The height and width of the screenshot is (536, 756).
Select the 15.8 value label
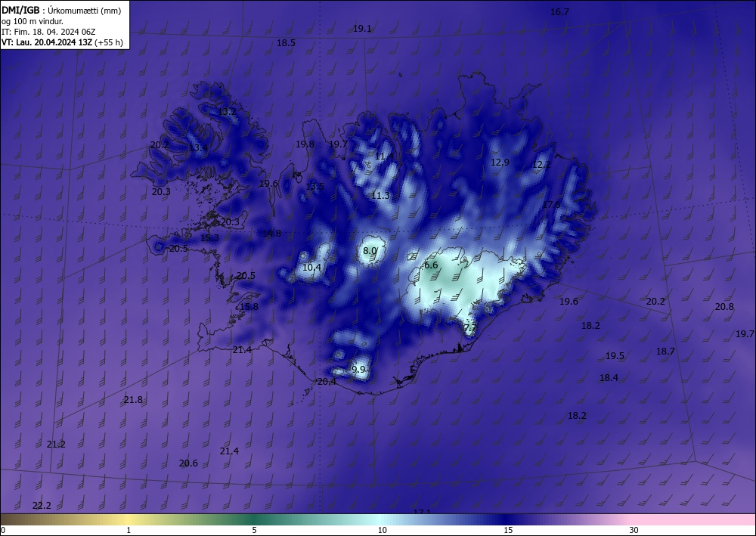[x=249, y=307]
